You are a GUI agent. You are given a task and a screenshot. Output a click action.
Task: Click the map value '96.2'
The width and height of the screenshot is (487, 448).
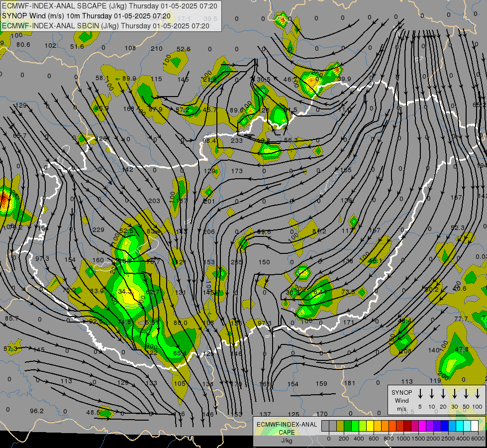coord(37,411)
